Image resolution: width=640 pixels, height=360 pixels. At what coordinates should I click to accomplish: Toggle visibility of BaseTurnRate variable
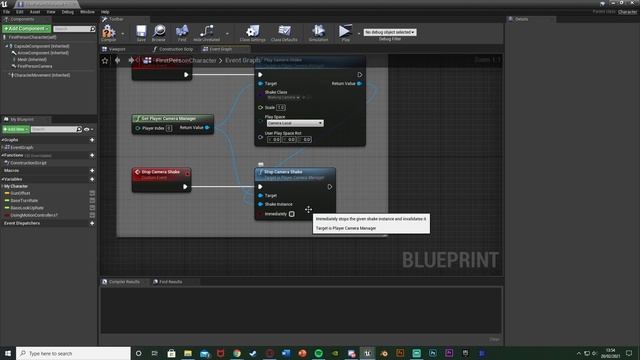[x=92, y=201]
